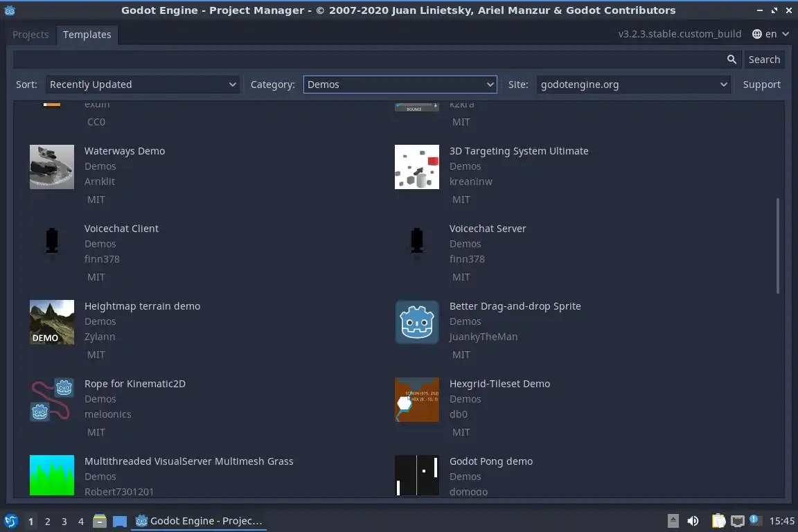Screen dimensions: 798x532
Task: Click author meloonics
Action: click(x=108, y=414)
